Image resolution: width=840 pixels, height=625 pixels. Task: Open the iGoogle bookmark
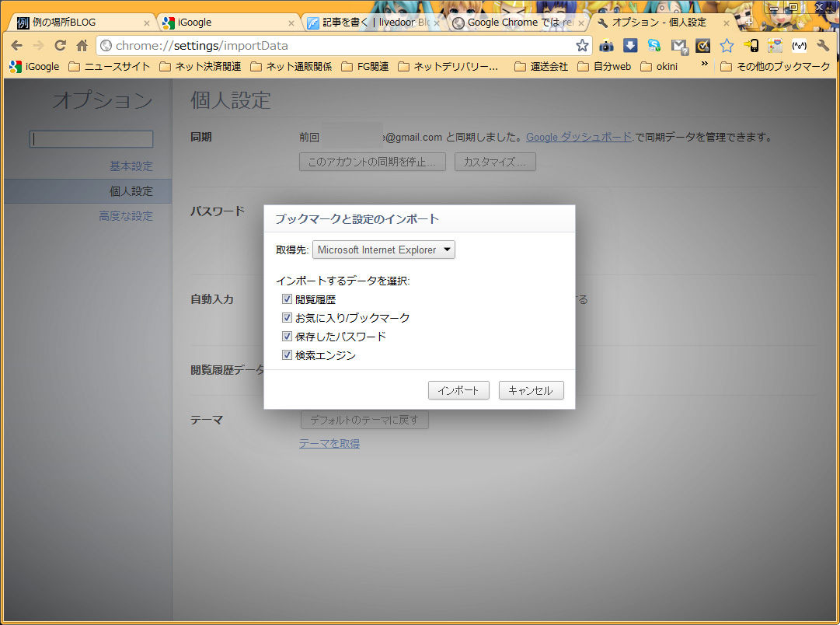[34, 67]
